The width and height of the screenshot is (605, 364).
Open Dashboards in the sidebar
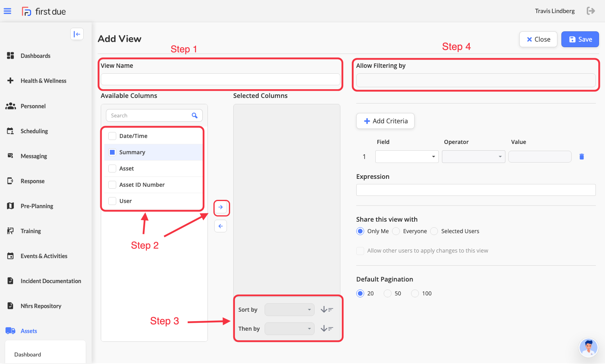36,56
